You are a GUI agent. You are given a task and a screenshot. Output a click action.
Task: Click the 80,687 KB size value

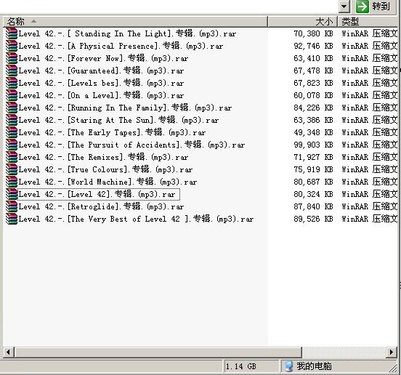313,182
